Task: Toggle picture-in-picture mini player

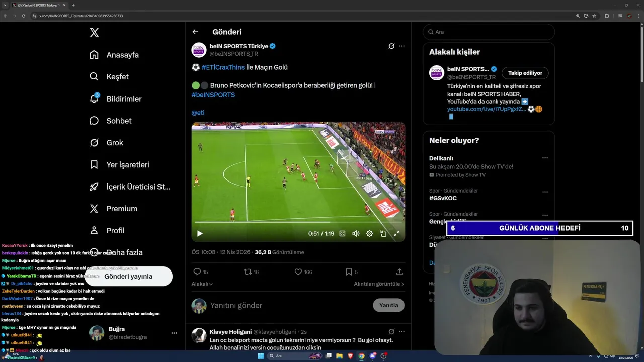Action: coord(383,234)
